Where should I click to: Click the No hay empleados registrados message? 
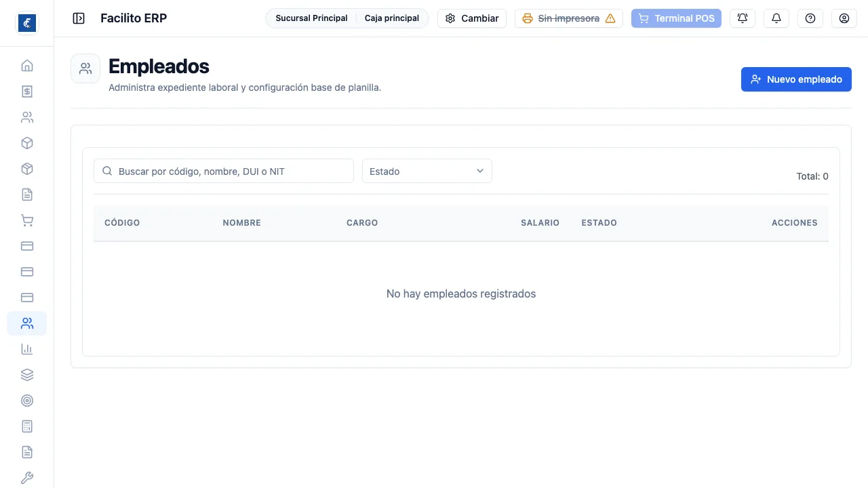click(x=461, y=293)
